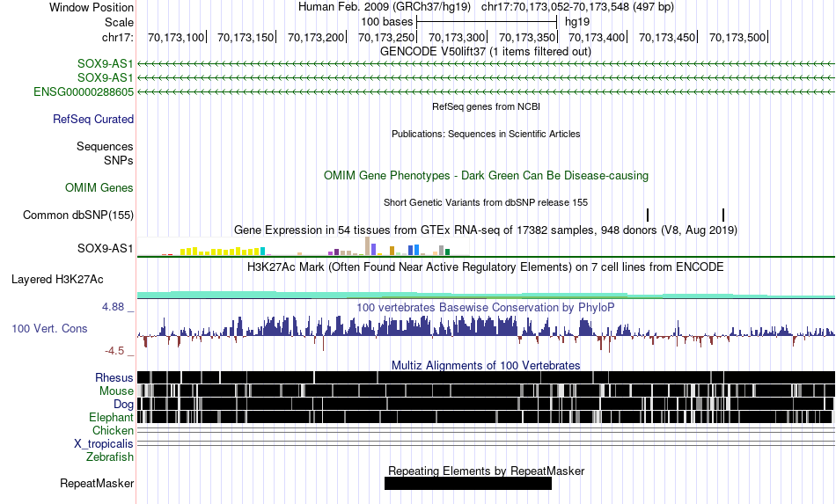Click coordinate range chr17:70,173,052-70,173,548 (497 bp)
836x504 pixels.
tap(577, 7)
